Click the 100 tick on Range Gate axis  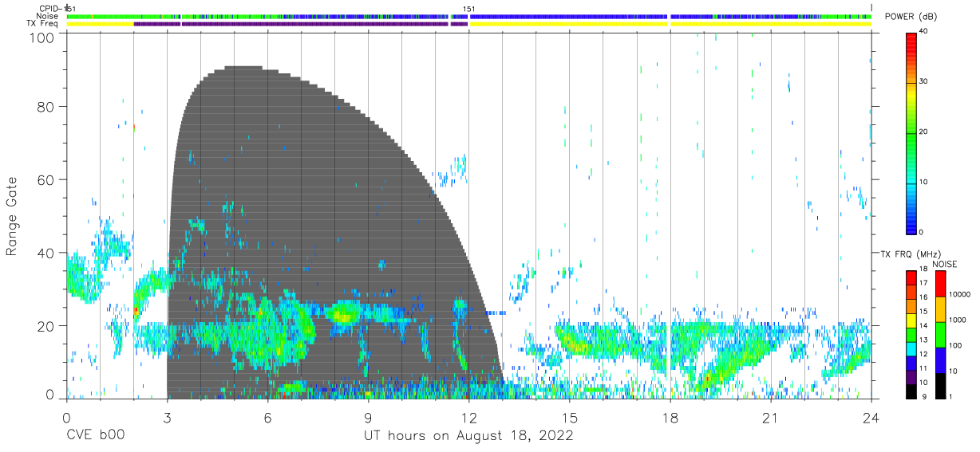tap(43, 37)
